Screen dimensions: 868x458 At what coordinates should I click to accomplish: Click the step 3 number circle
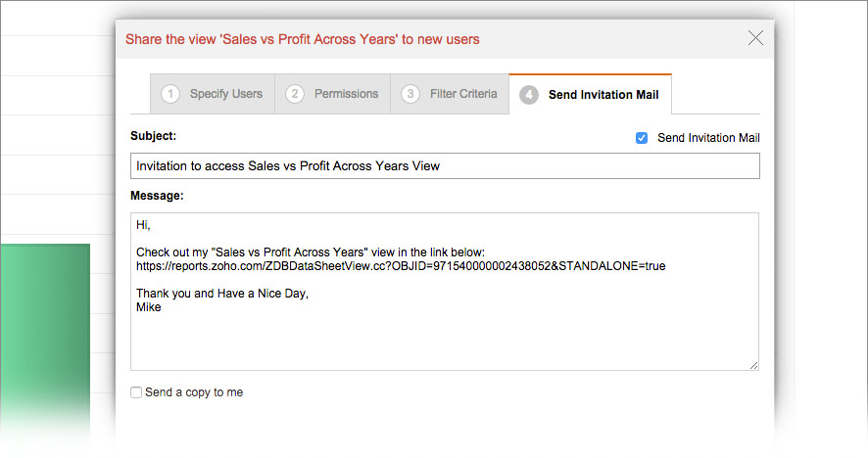pos(410,94)
